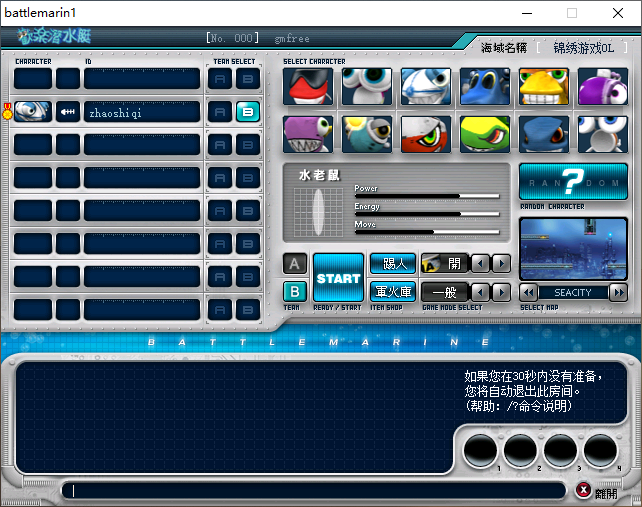Select team B button beside START
The width and height of the screenshot is (642, 507).
(x=295, y=292)
